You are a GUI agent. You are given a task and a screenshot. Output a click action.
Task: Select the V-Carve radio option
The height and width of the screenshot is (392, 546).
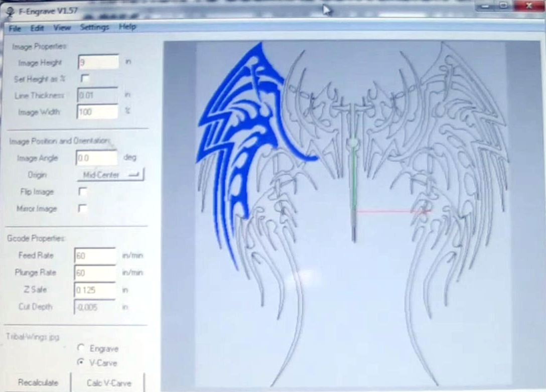tap(81, 362)
